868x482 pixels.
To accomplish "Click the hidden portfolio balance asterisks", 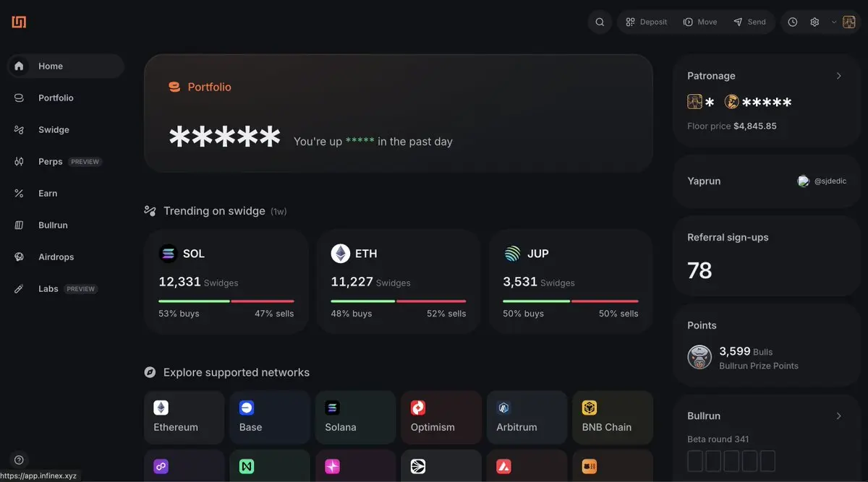I will [224, 137].
